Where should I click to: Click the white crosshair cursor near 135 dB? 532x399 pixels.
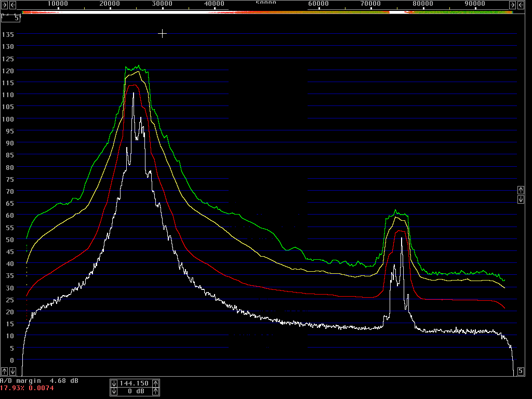tap(163, 34)
